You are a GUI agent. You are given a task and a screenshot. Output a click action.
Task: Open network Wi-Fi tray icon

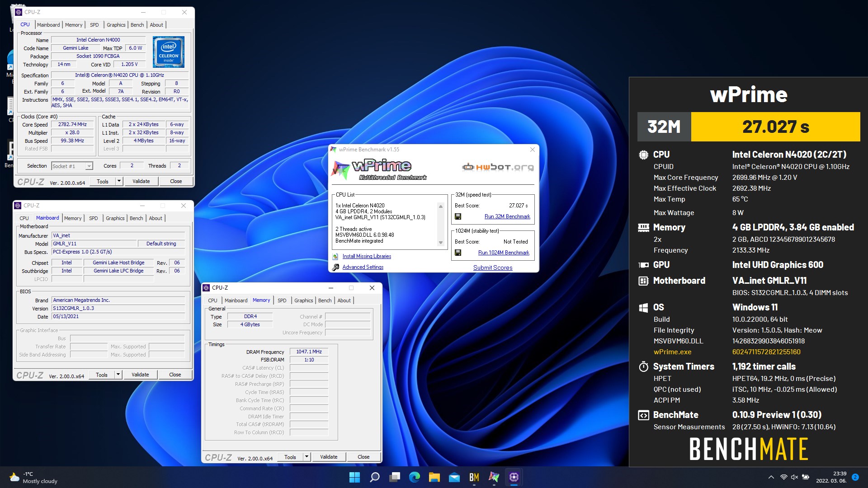coord(783,477)
